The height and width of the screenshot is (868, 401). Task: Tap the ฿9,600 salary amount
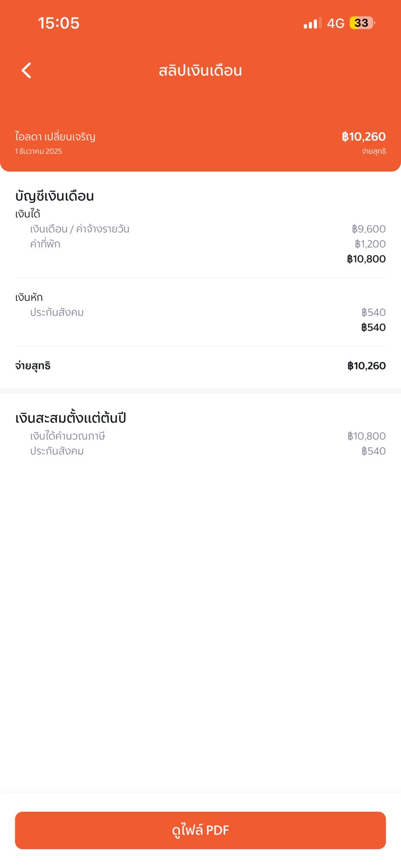tap(369, 229)
